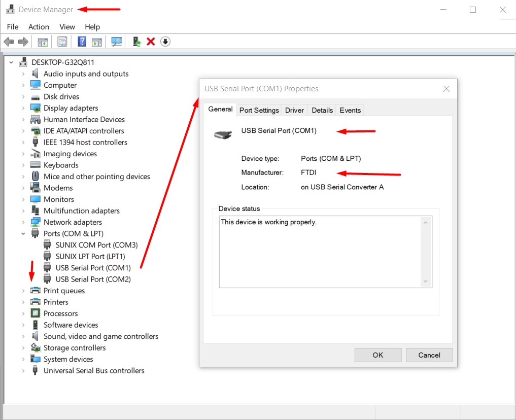
Task: Click the Disk drives icon
Action: point(35,97)
